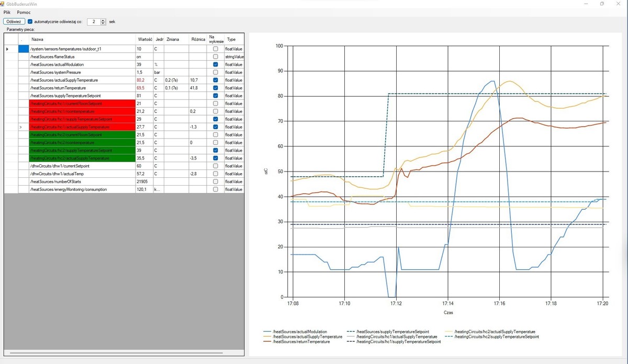Image resolution: width=628 pixels, height=364 pixels.
Task: Click the refresh interval seconds input field
Action: [x=93, y=21]
